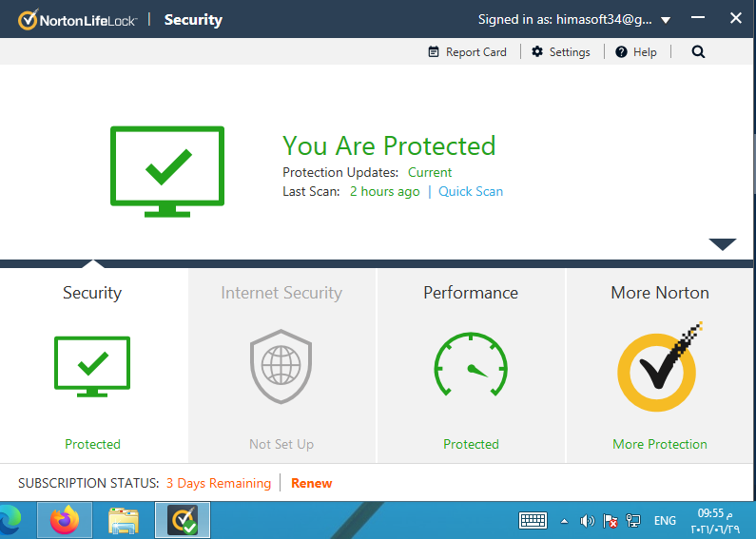Click the Security tab monitor checkmark icon
The width and height of the screenshot is (756, 539).
coord(92,367)
